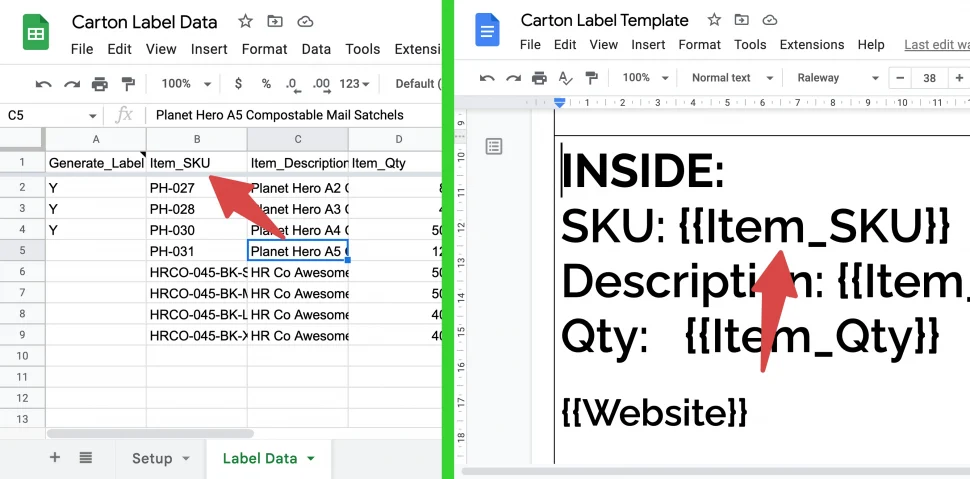Decrease font size with minus button
970x479 pixels.
901,78
